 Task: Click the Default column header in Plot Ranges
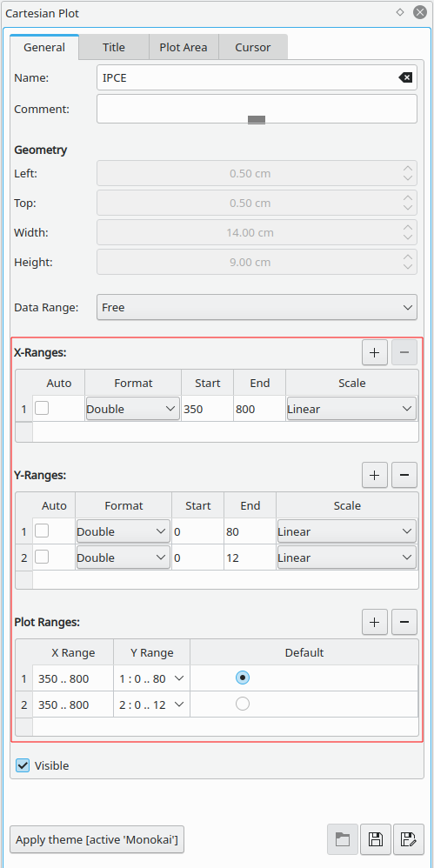point(304,652)
